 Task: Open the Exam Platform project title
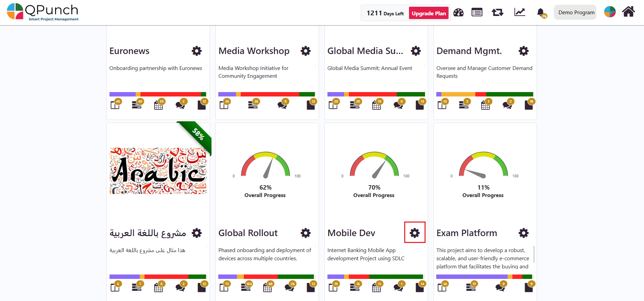click(x=467, y=233)
